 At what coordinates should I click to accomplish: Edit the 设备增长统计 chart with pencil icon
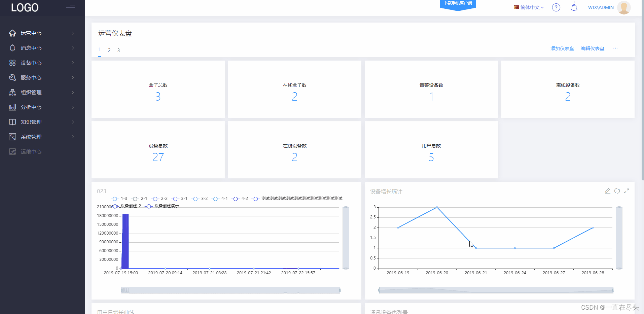[608, 191]
